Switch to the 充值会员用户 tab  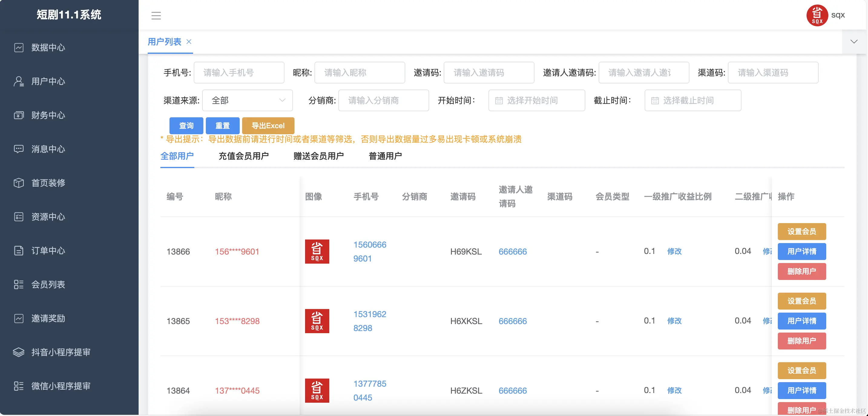244,155
